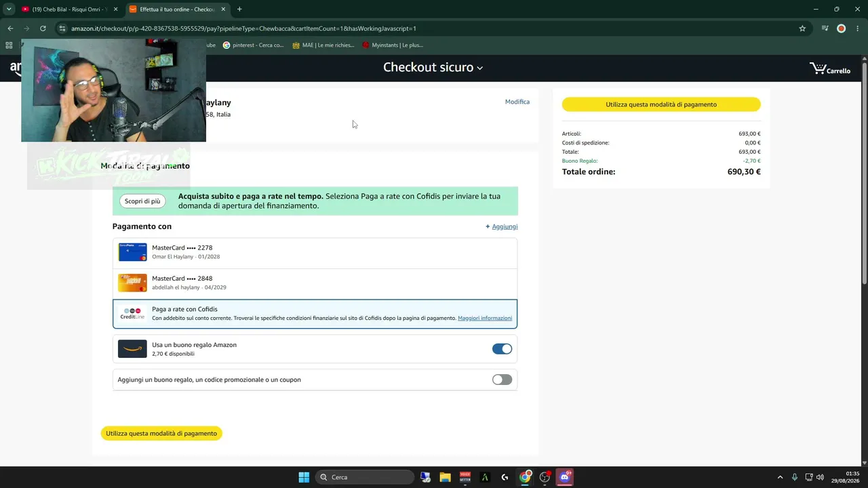Screen dimensions: 868x488
Task: Switch to the Effettua il tuo ordine tab
Action: 178,9
